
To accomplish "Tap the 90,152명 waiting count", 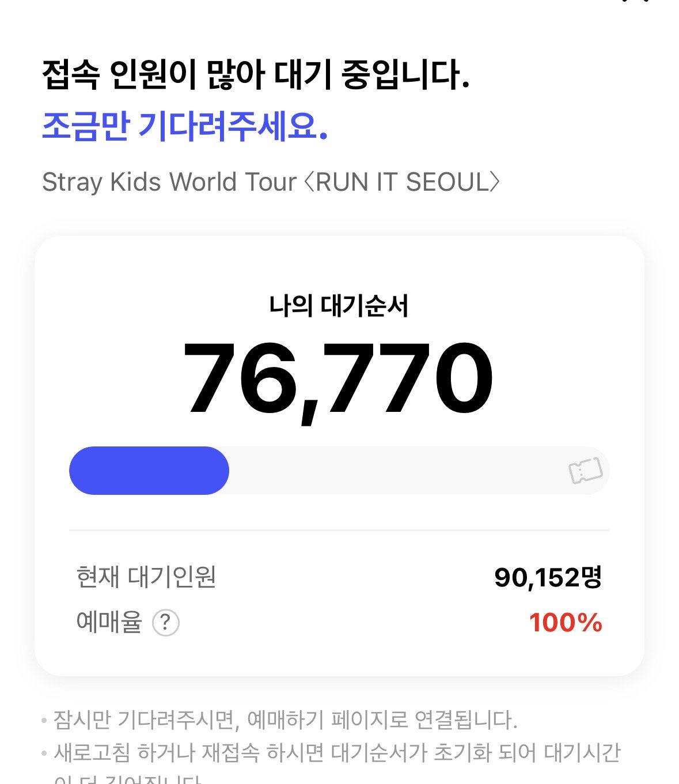I will [x=548, y=577].
